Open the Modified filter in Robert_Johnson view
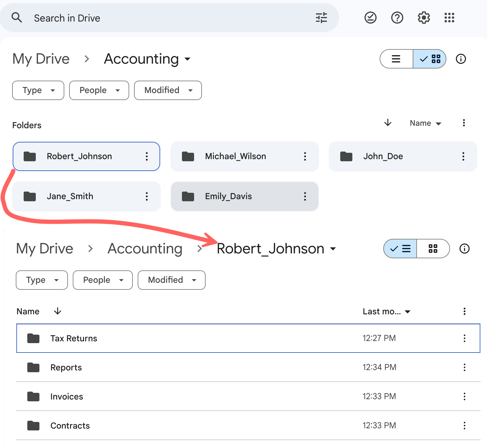 point(172,280)
